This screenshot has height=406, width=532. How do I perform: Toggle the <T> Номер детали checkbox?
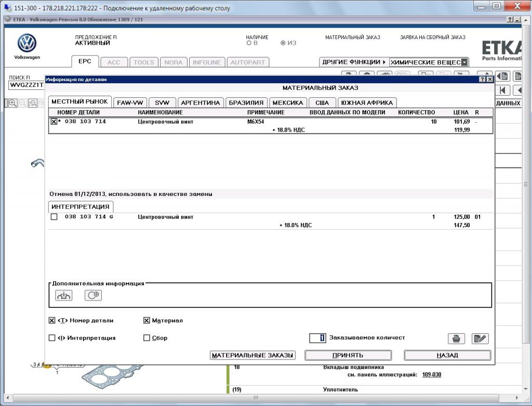pos(52,320)
